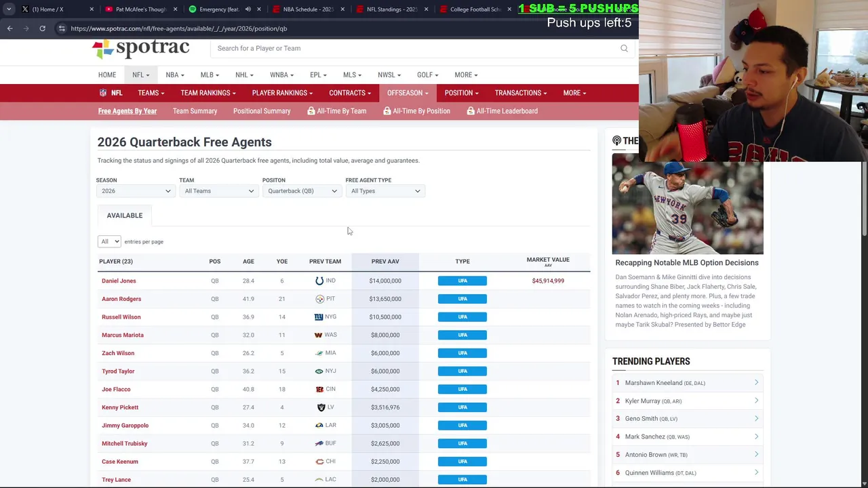
Task: Click lock icon beside All-Time Leaderboard
Action: click(471, 111)
